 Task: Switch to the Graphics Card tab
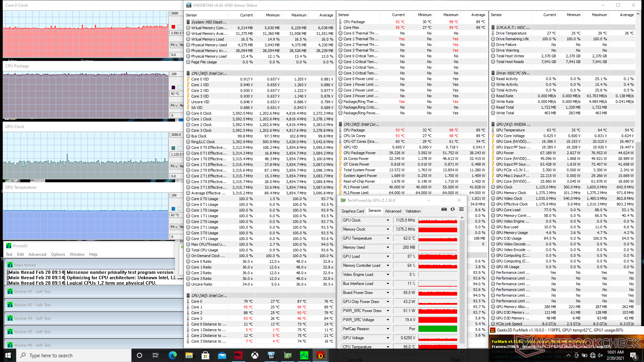[x=353, y=211]
